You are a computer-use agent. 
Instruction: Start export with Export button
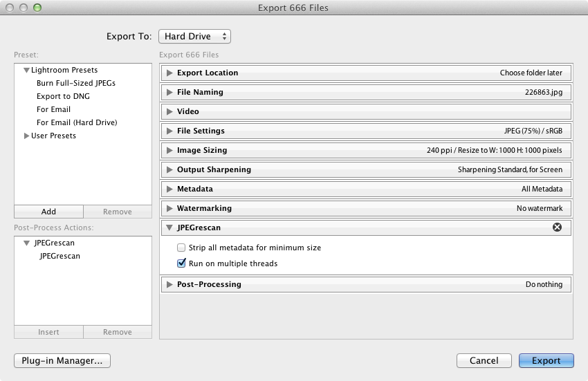[546, 360]
